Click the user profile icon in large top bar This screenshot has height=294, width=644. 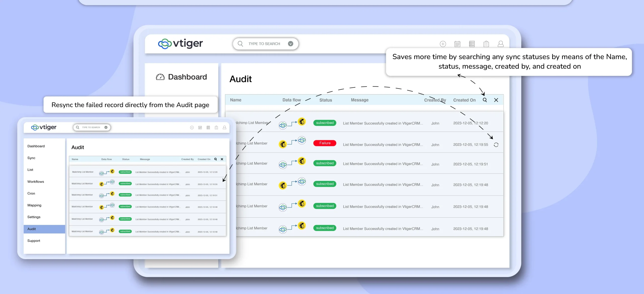pyautogui.click(x=501, y=44)
